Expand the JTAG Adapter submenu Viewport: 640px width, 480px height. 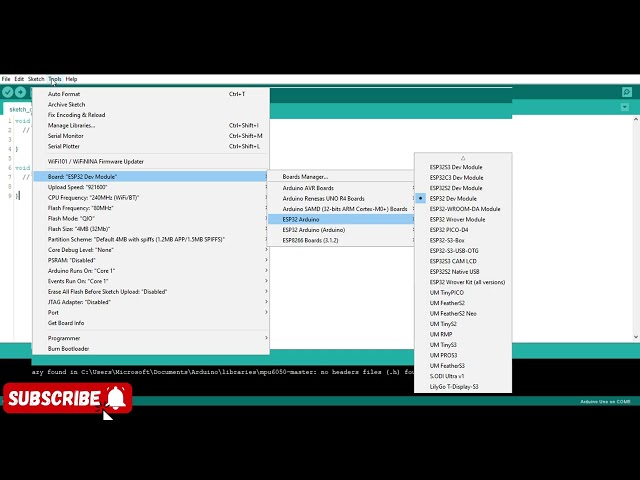(151, 302)
